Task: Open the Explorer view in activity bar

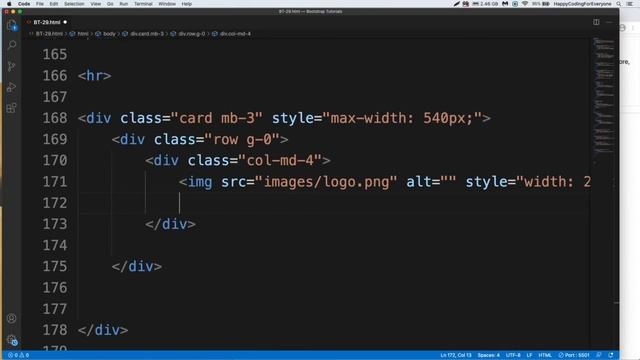Action: point(12,25)
